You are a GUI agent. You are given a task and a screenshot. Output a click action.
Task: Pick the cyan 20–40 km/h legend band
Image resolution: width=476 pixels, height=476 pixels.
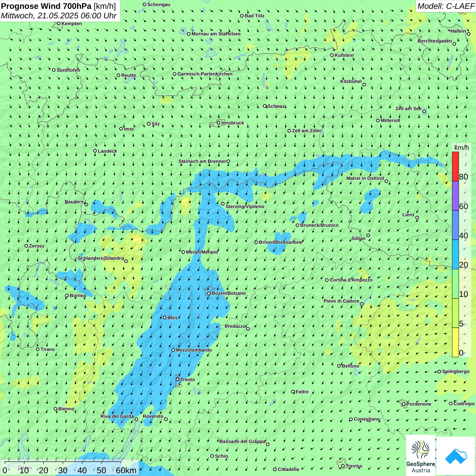pos(455,255)
